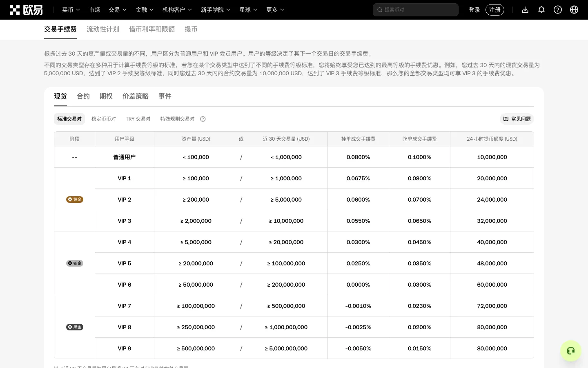Expand the 更多 dropdown menu

tap(275, 10)
